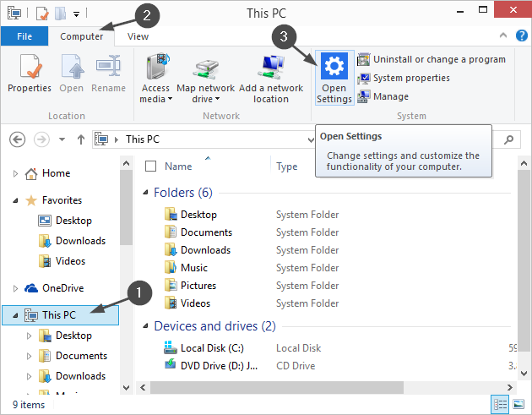Click the horizontal scrollbar thumb
Viewport: 532px width, 415px height.
pyautogui.click(x=277, y=387)
